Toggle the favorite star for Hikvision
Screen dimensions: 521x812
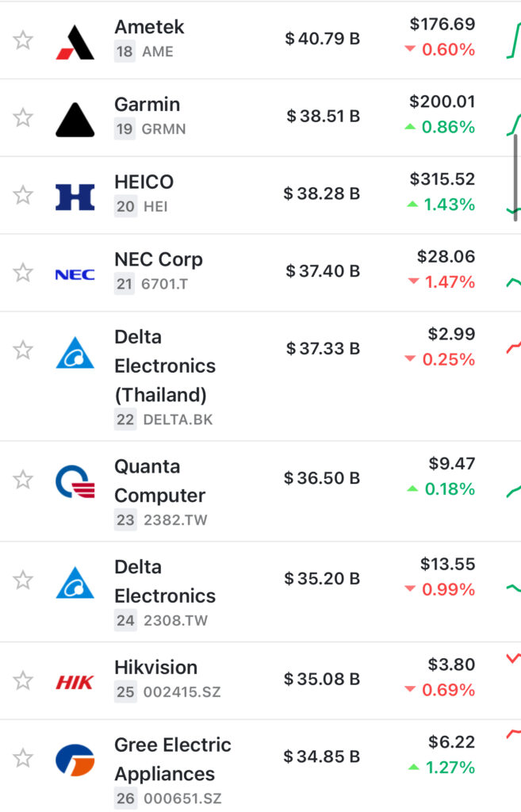[23, 680]
